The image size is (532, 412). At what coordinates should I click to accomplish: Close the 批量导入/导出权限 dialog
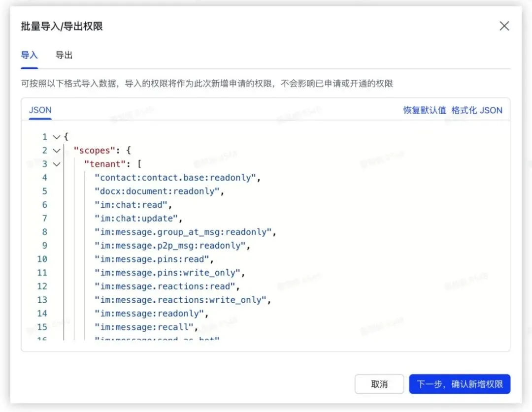click(504, 26)
